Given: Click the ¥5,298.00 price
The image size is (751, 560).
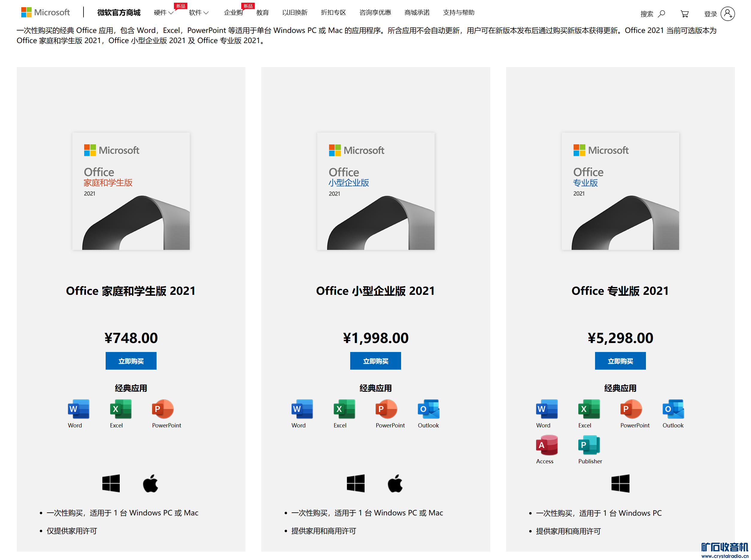Looking at the screenshot, I should [x=620, y=338].
